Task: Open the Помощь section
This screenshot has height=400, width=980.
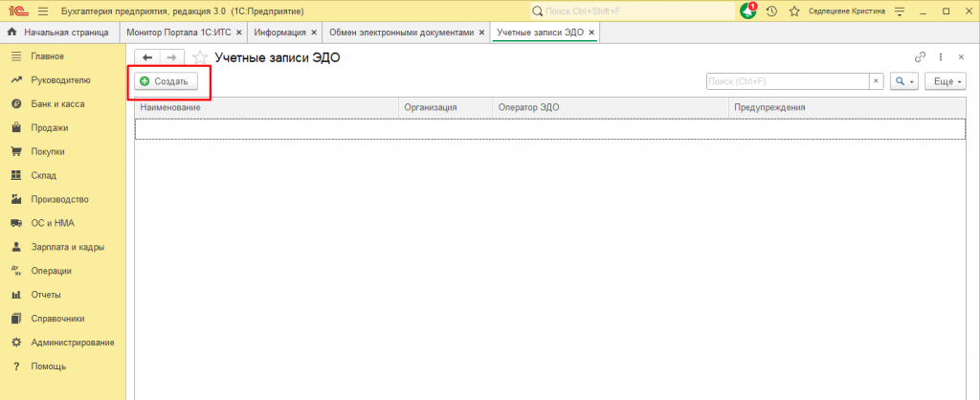Action: click(48, 367)
